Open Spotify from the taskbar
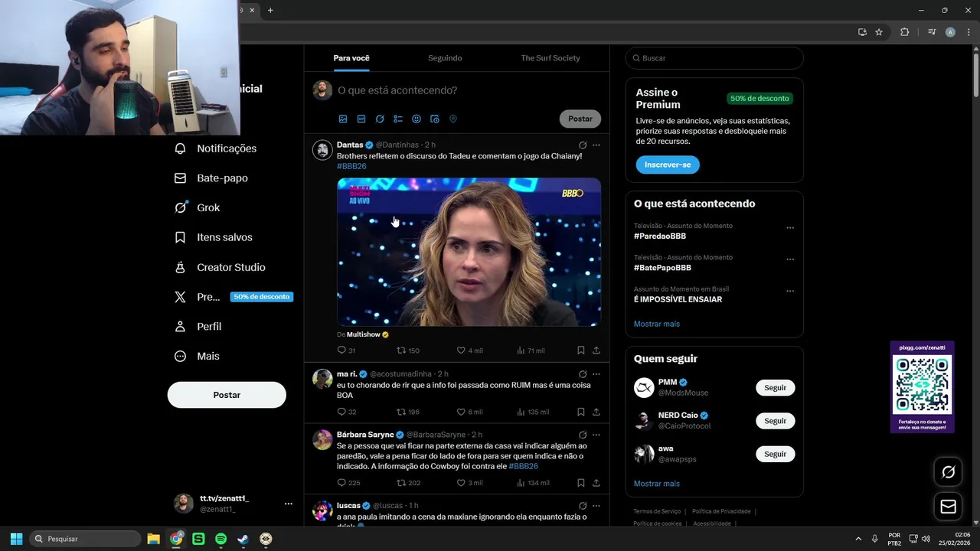This screenshot has height=551, width=980. (220, 539)
